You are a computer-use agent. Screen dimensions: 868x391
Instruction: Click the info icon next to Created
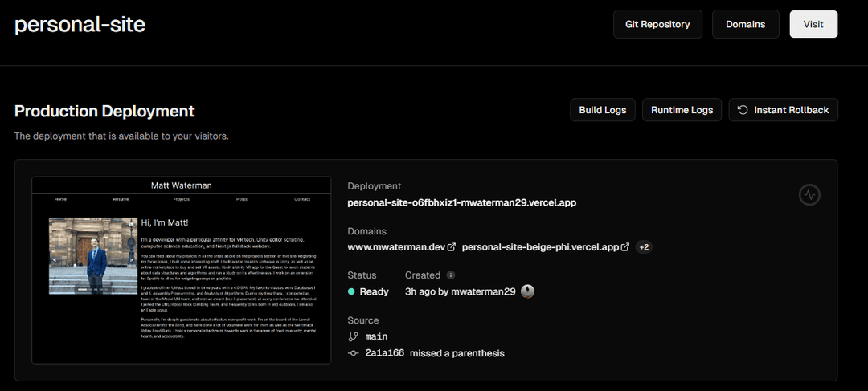click(x=451, y=275)
